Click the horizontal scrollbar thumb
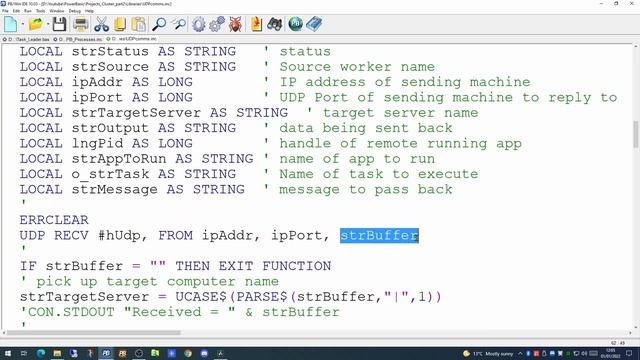The height and width of the screenshot is (360, 640). 94,333
